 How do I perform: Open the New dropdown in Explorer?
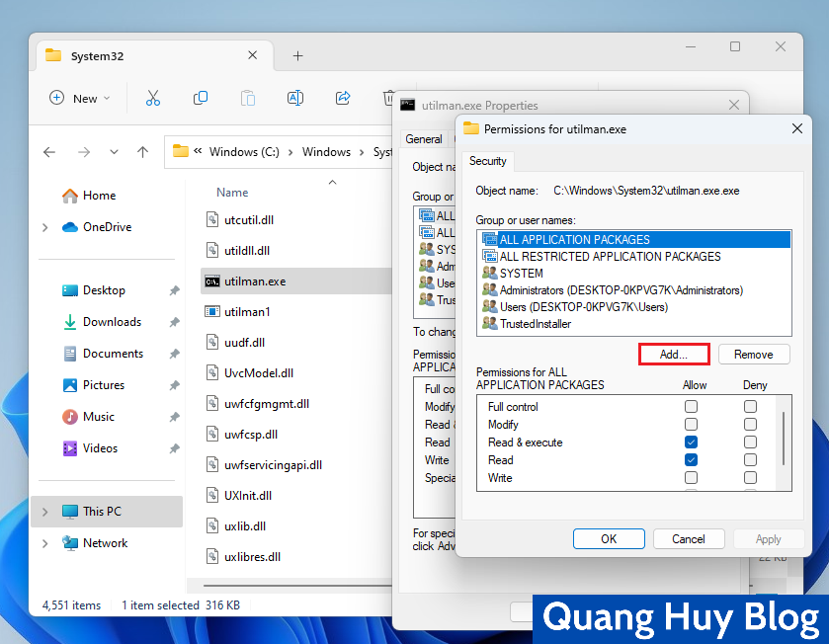[x=80, y=98]
